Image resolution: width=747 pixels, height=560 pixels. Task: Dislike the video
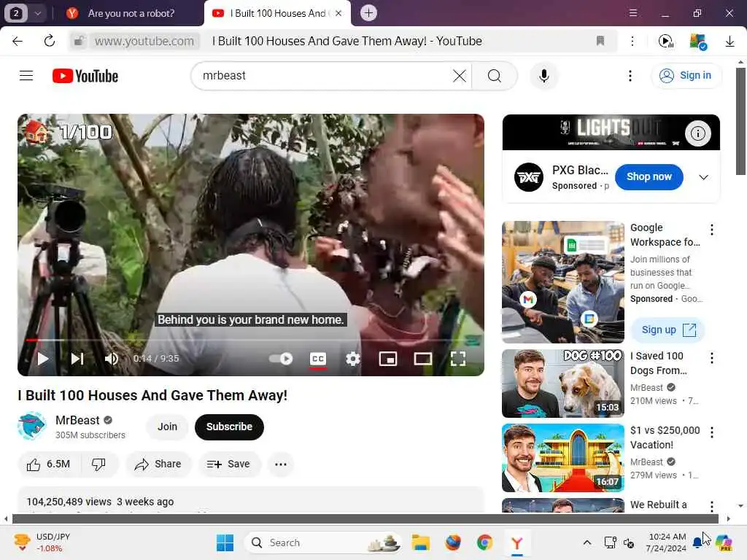98,464
